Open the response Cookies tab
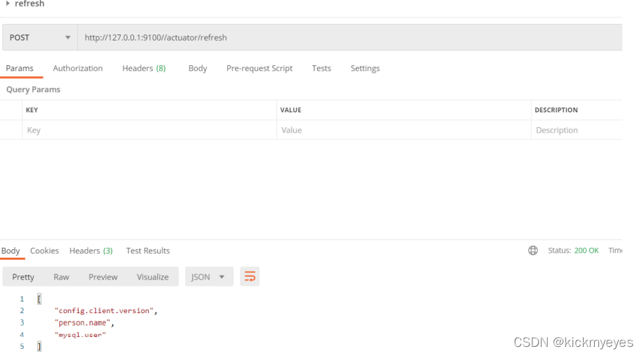 (x=44, y=251)
